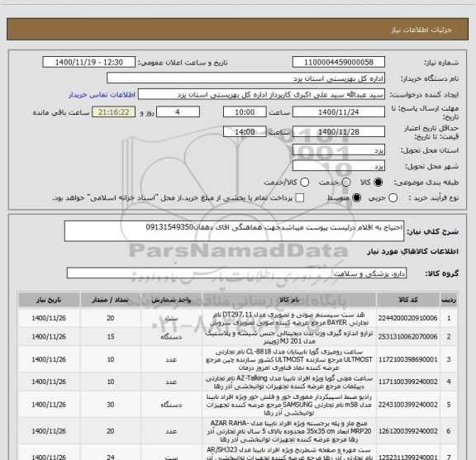Open the اطلاعات تماس خریدار link
Screen dimensions: 476x460
[x=102, y=95]
